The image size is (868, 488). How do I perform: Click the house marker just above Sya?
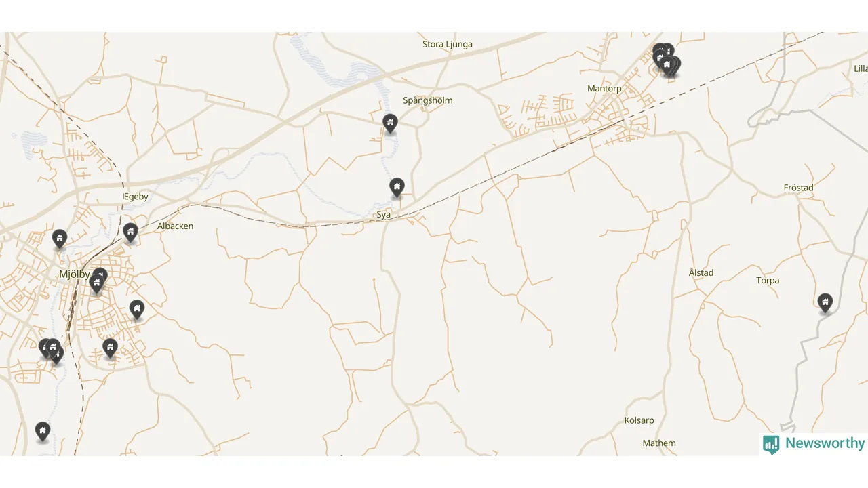[397, 188]
